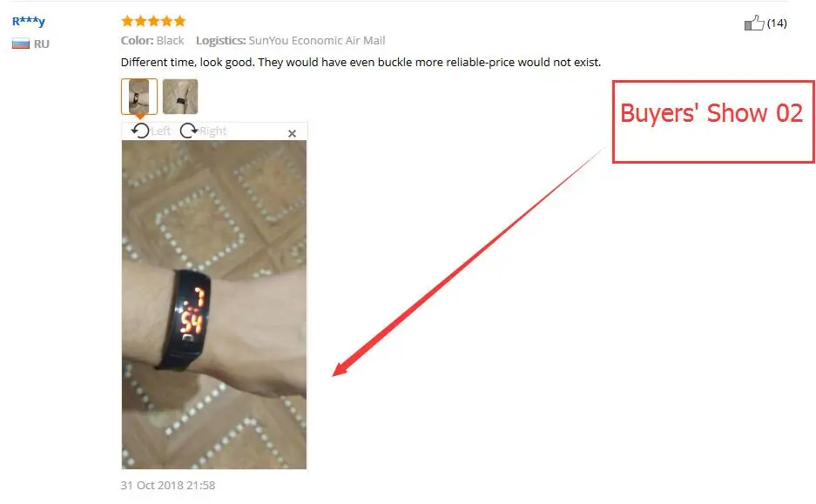Click the thumbs-up helpful icon
Image resolution: width=816 pixels, height=504 pixels.
[754, 23]
